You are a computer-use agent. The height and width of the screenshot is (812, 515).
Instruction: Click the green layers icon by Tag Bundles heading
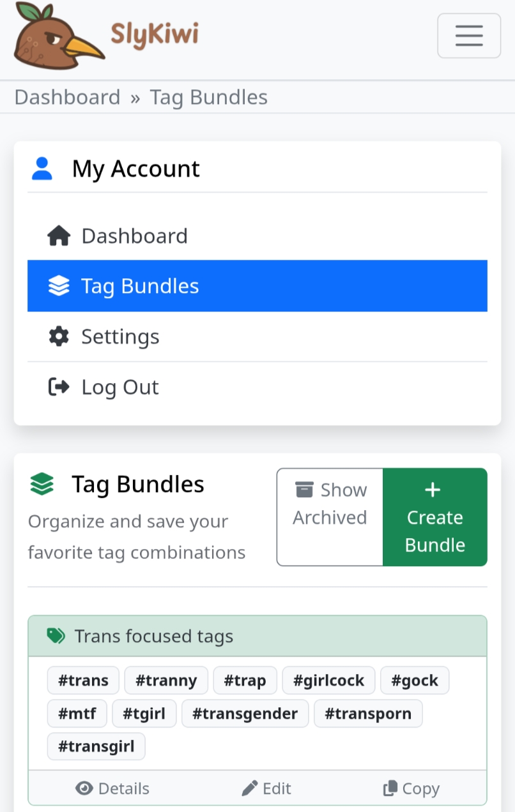tap(42, 485)
